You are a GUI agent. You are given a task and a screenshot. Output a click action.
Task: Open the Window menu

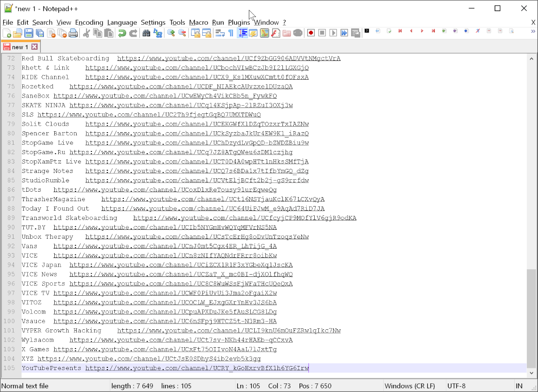(266, 22)
